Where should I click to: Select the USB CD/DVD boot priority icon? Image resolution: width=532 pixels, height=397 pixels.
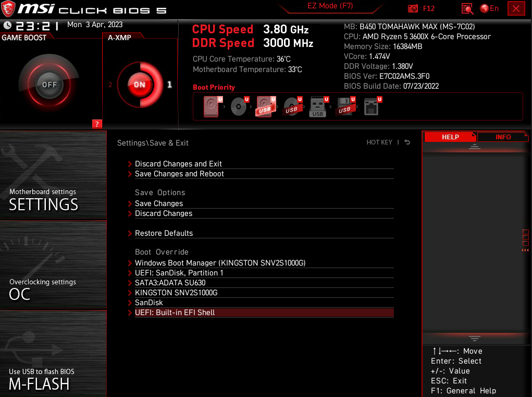292,106
